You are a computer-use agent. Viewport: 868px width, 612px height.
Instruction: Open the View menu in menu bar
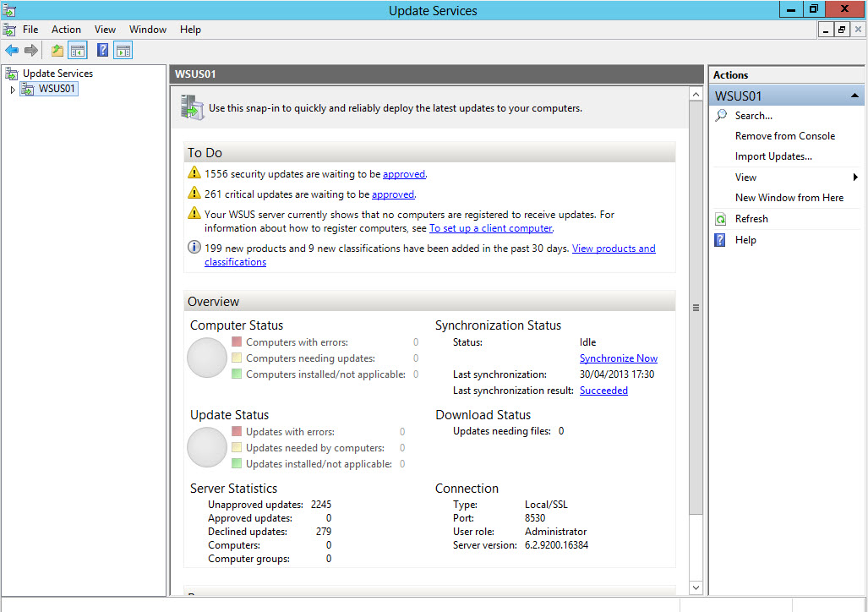pos(105,30)
